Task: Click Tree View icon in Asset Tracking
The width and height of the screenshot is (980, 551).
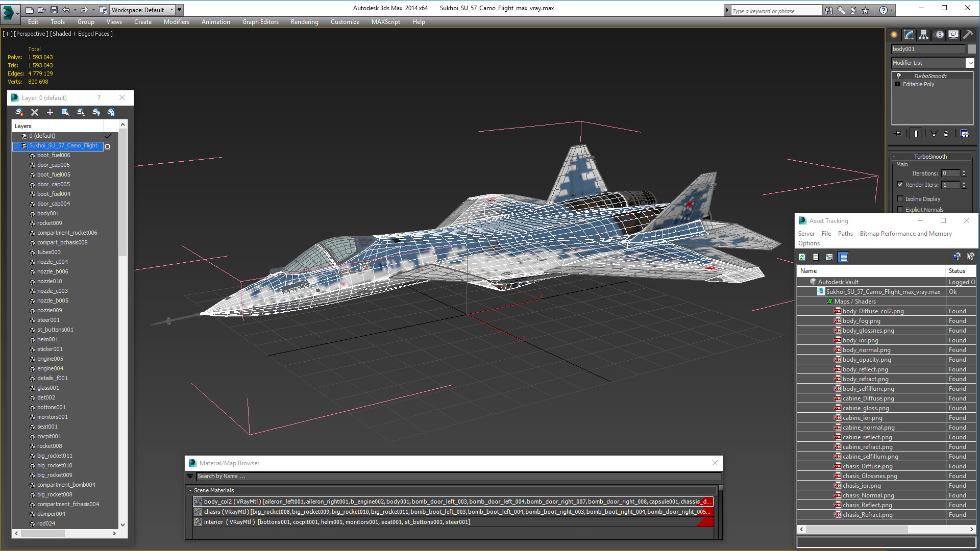Action: 829,257
